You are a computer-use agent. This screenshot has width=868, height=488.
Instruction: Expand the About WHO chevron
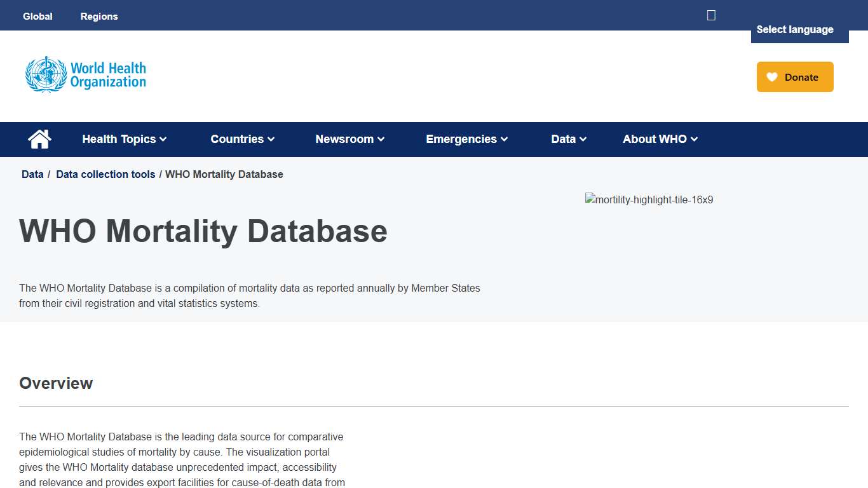694,139
